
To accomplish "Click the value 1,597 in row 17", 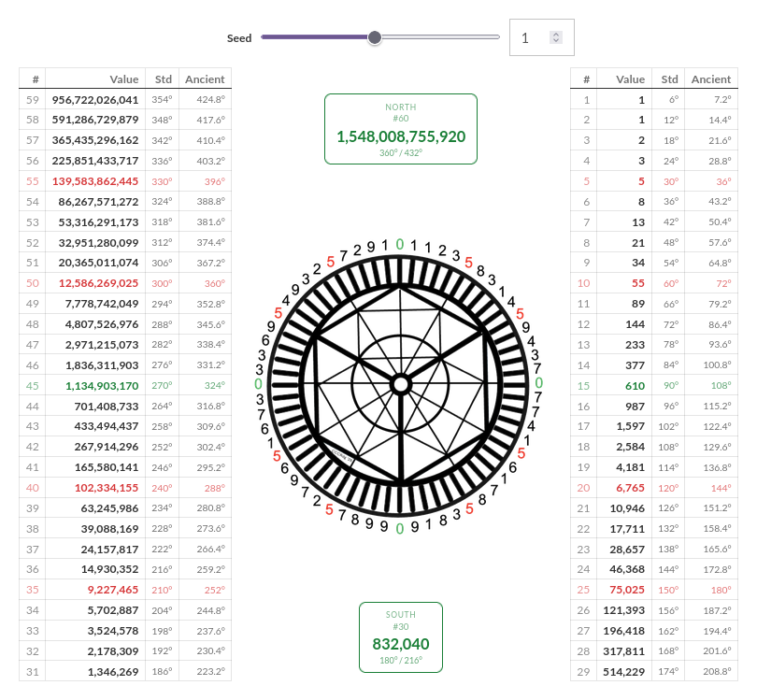I will tap(631, 427).
